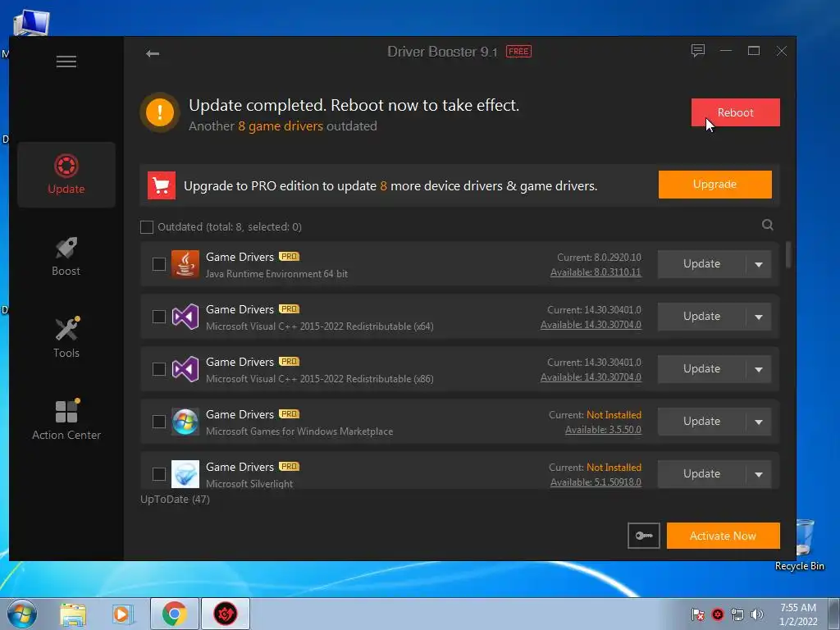
Task: Click PRO badge on Silverlight row
Action: 290,467
